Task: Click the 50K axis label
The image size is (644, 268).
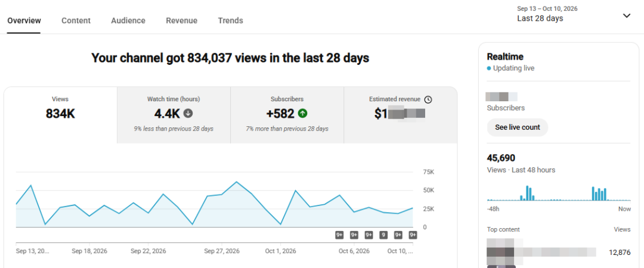Action: 428,191
